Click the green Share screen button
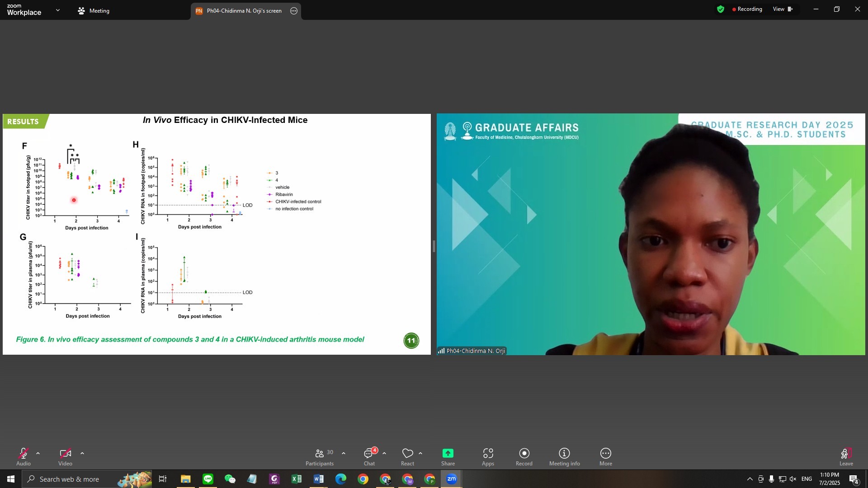 click(x=448, y=454)
